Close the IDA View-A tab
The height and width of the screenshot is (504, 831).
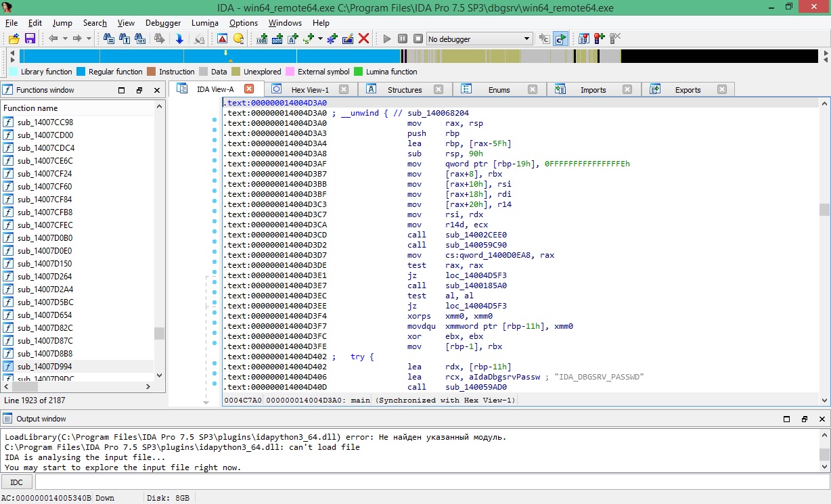click(249, 89)
